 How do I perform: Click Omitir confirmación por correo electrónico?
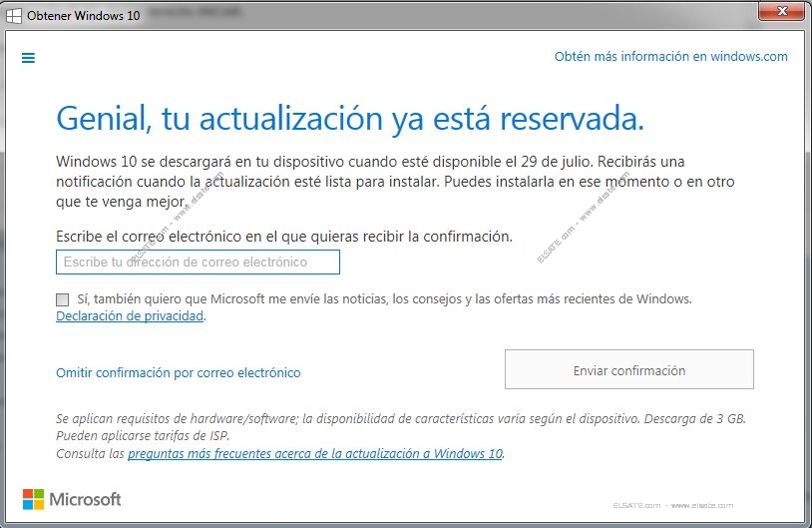point(179,372)
